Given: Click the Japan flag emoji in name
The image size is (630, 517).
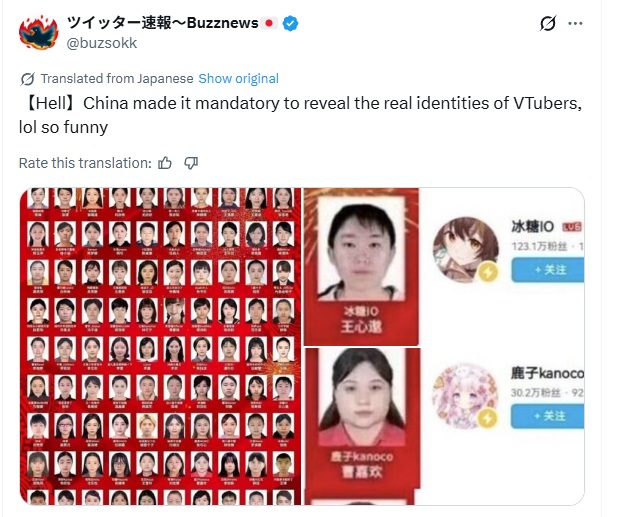Looking at the screenshot, I should [x=269, y=23].
